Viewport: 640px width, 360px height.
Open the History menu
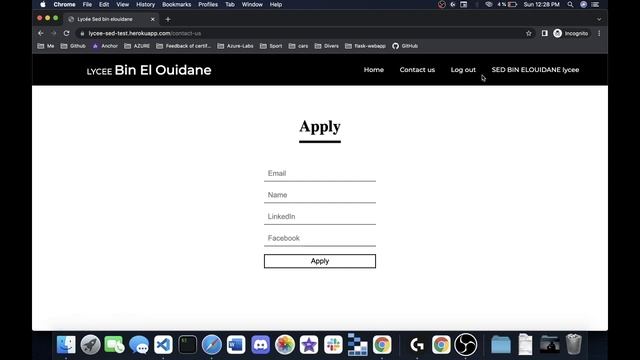pos(145,4)
